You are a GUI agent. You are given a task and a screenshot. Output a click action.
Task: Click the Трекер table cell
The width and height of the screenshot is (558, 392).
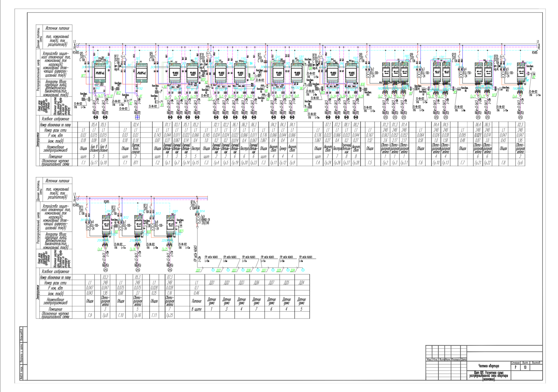283,149
